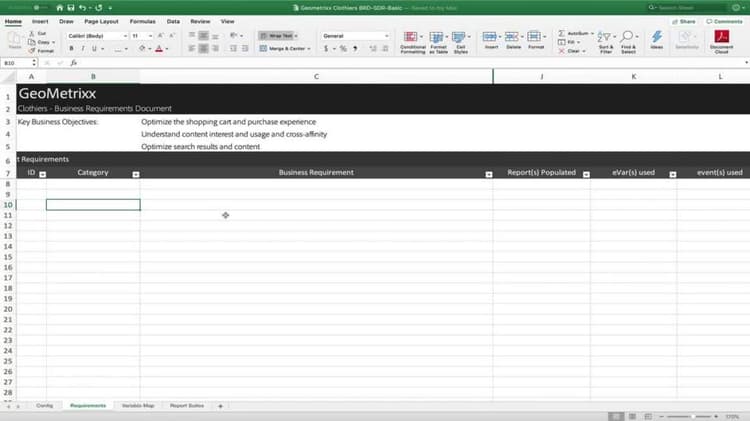Align text right
Image resolution: width=750 pixels, height=421 pixels.
215,48
